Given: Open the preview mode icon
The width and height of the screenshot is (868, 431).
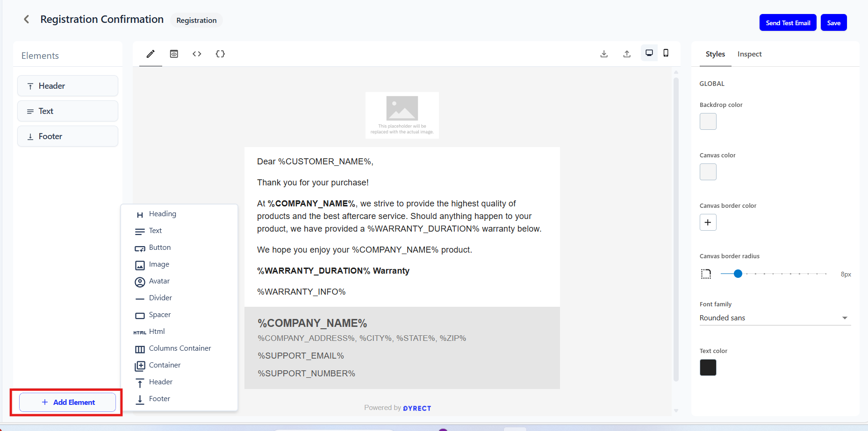Looking at the screenshot, I should (x=174, y=54).
